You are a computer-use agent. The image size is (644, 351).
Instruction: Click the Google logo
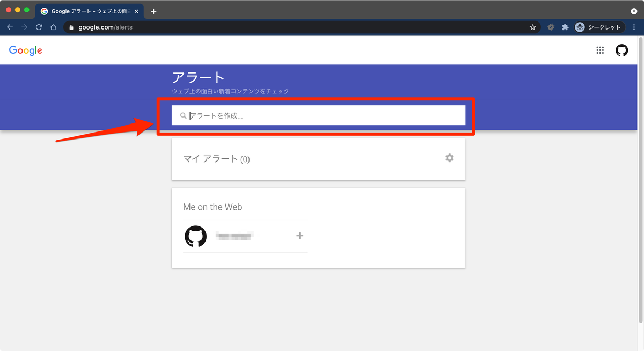coord(26,50)
